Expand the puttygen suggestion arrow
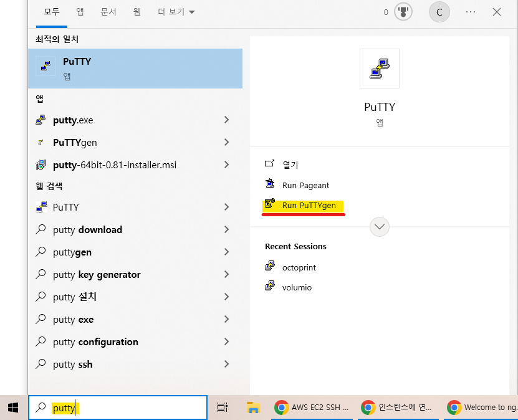Viewport: 518px width, 420px height. click(x=227, y=252)
